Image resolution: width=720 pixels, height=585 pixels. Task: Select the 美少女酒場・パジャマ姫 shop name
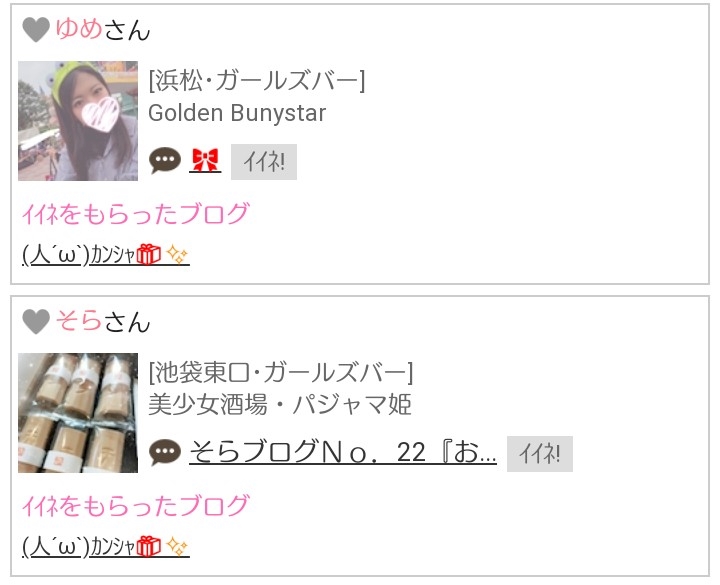click(280, 405)
